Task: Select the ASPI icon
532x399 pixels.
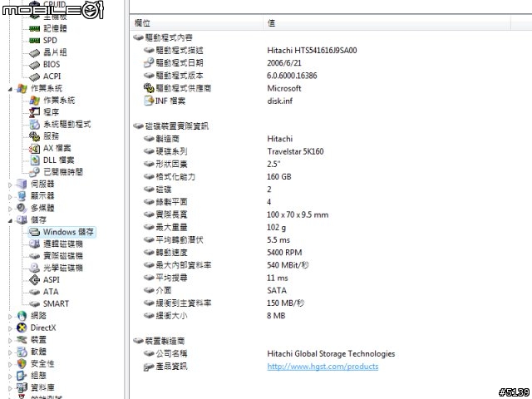Action: (x=35, y=280)
